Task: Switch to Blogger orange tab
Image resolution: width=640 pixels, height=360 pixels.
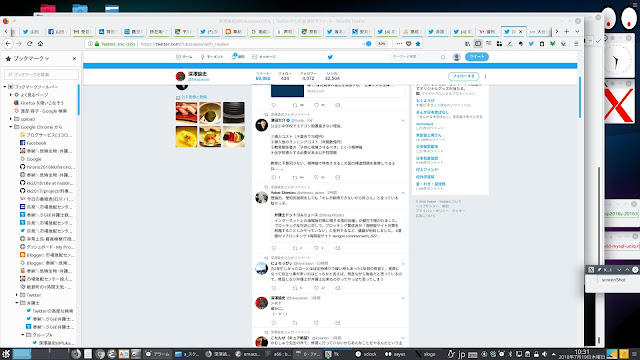Action: [234, 31]
